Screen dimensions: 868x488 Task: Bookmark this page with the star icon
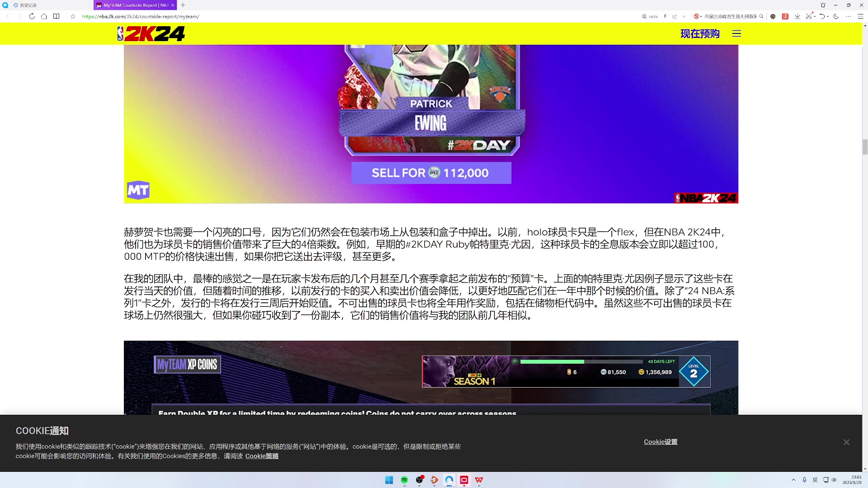(73, 16)
